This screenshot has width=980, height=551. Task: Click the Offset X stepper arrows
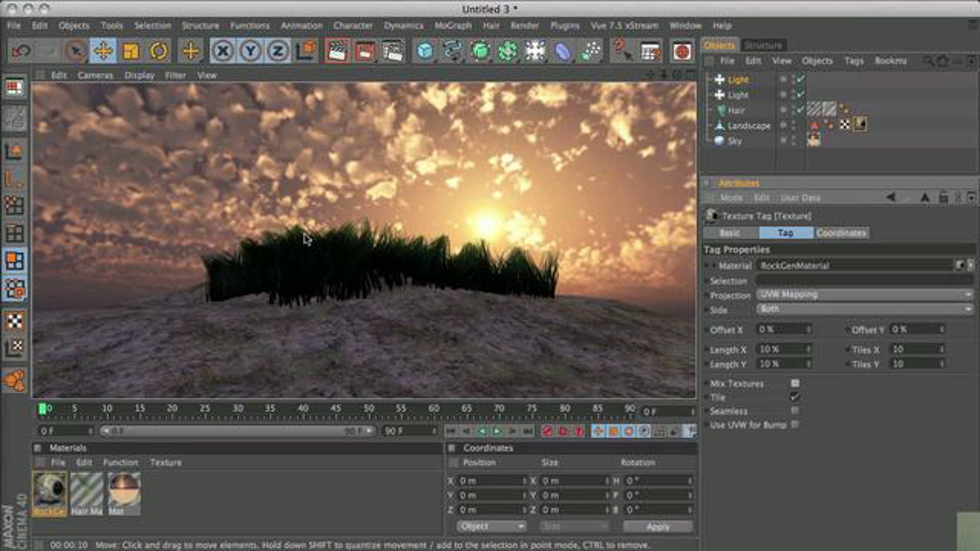808,329
